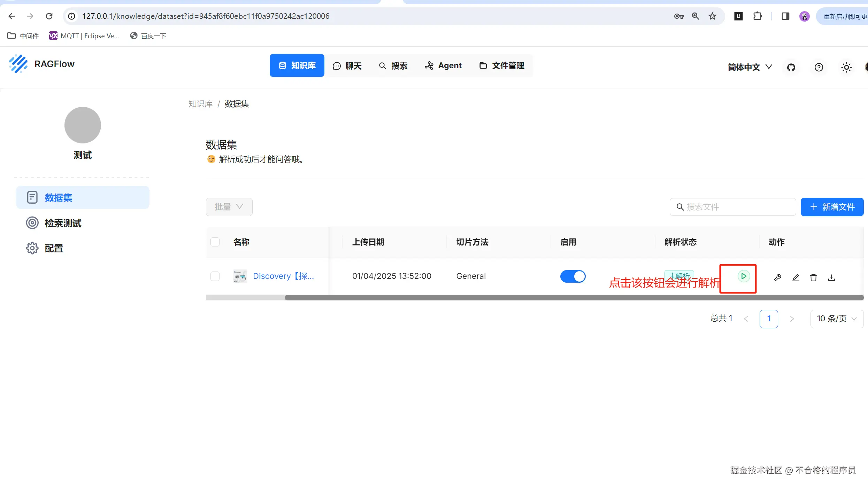Click the 新增文件 add file button
Image resolution: width=868 pixels, height=487 pixels.
point(832,207)
